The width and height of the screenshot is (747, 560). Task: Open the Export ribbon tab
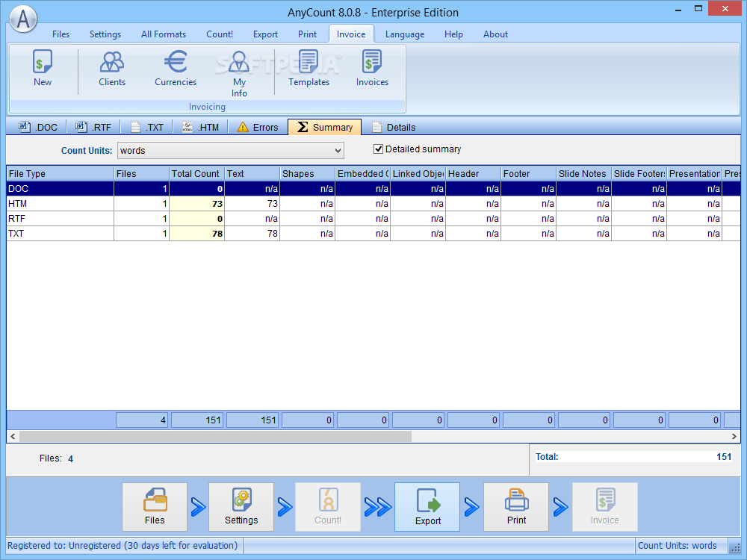(x=265, y=34)
